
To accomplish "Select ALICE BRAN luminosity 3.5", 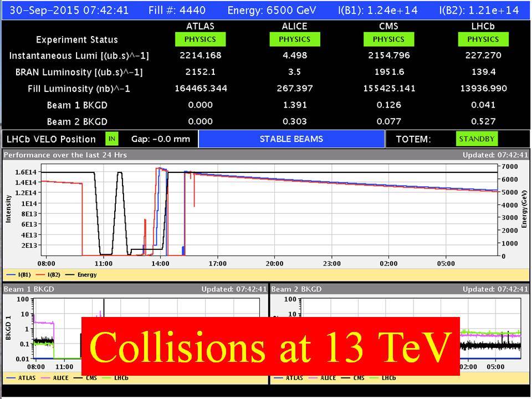I will tap(295, 72).
